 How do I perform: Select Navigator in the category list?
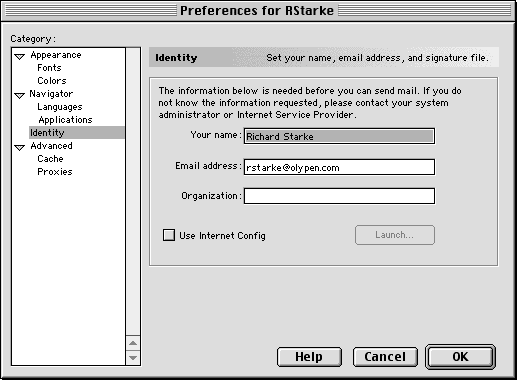[x=51, y=94]
